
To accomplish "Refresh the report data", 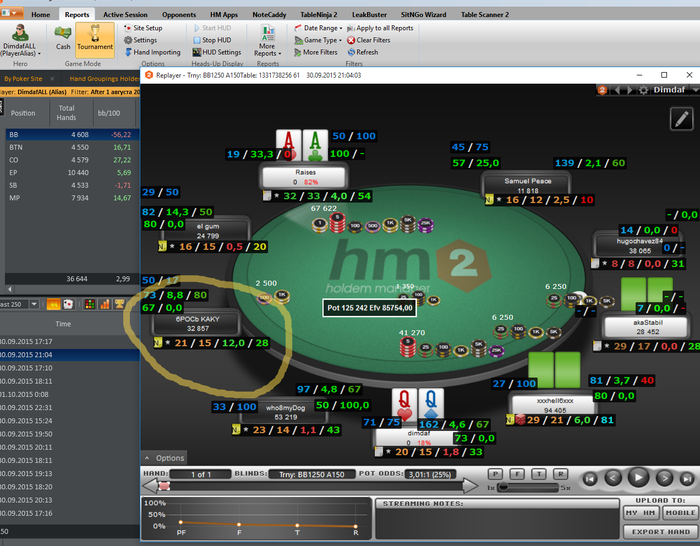I will click(x=363, y=52).
